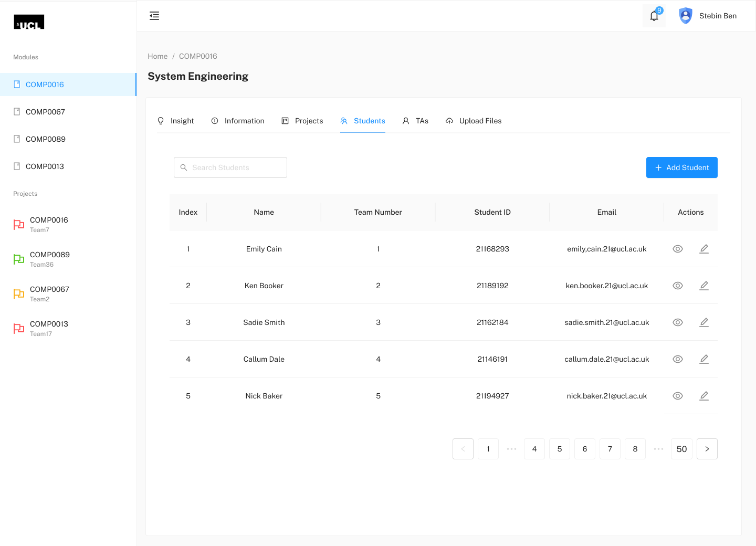Edit Emily Cain's record with pencil icon
The width and height of the screenshot is (756, 546).
click(704, 249)
